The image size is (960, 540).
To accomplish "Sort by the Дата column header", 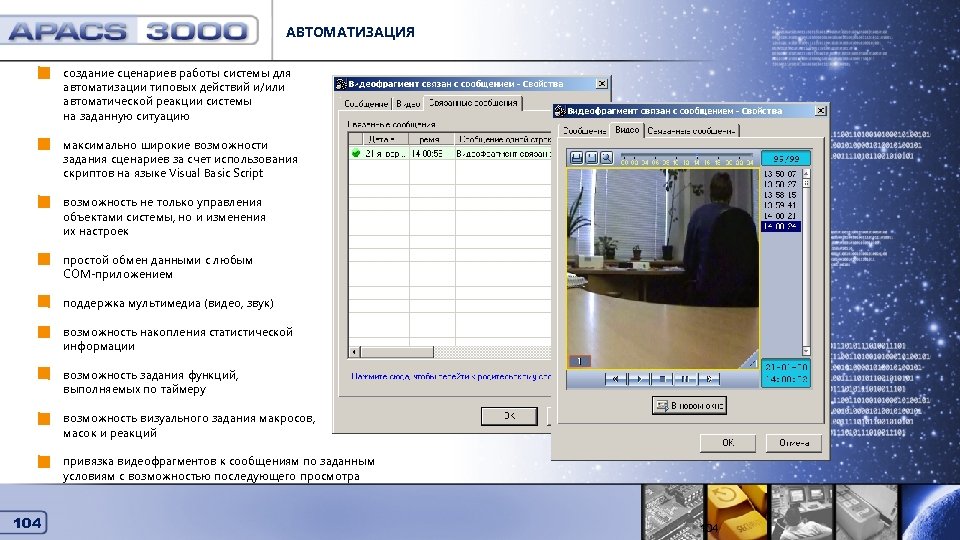I will click(386, 139).
